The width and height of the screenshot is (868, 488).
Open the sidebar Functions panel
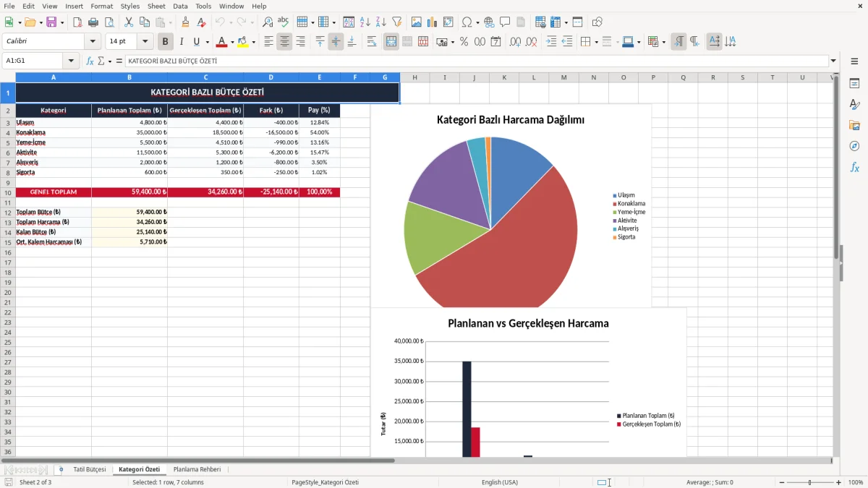click(854, 167)
